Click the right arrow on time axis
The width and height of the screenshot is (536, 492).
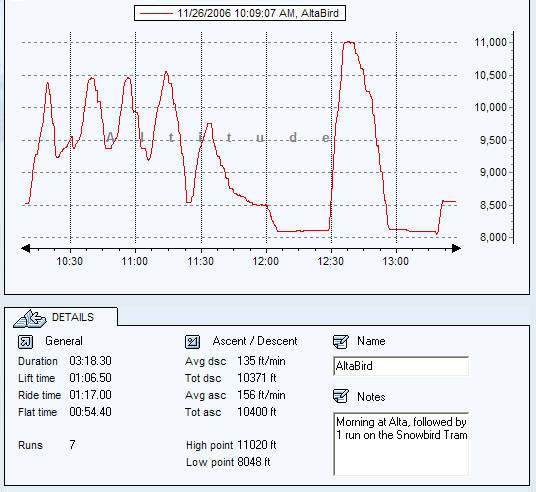point(456,249)
